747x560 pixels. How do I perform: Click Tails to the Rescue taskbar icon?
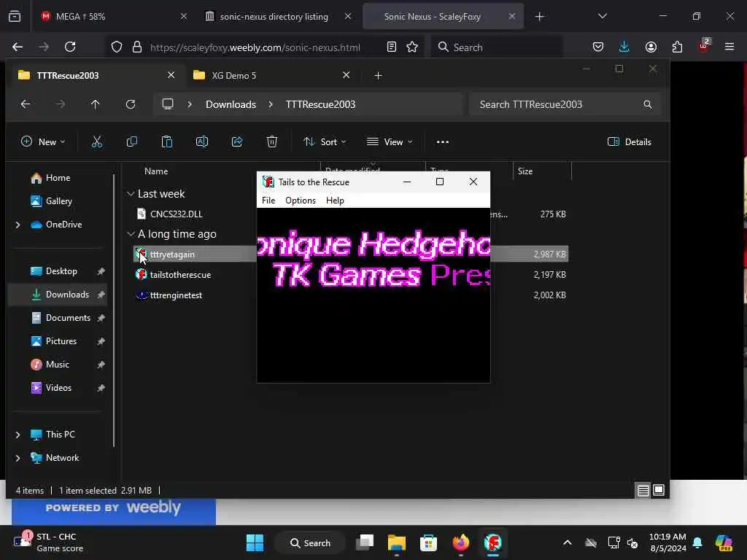[493, 542]
